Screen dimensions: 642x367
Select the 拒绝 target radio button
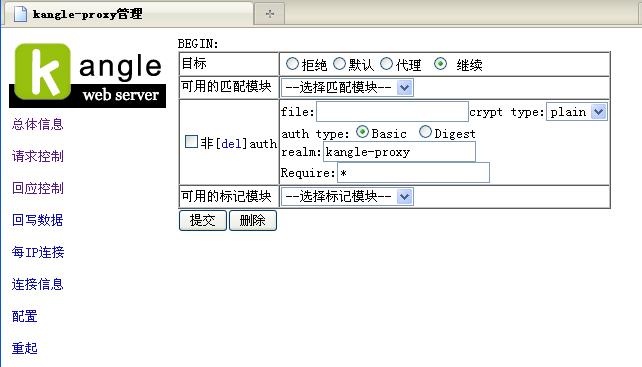click(292, 64)
